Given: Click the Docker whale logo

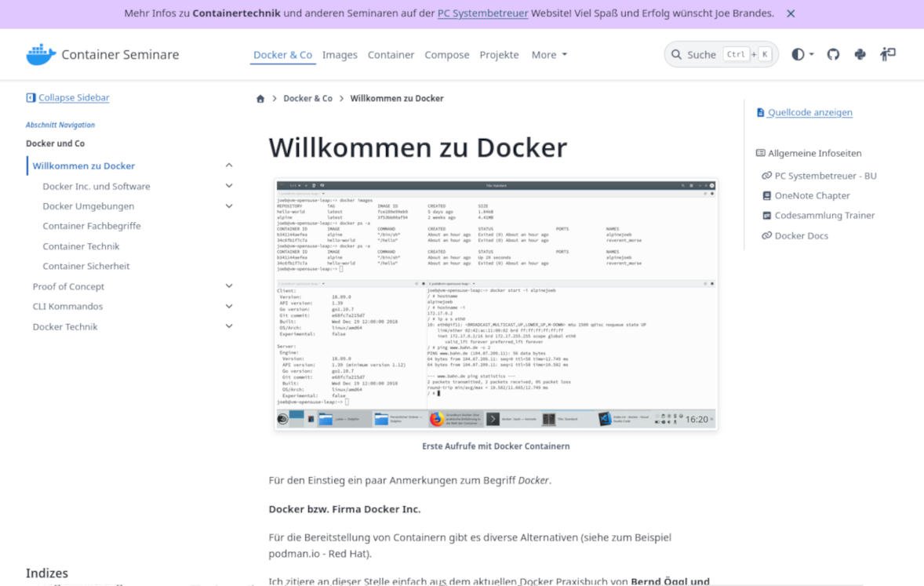Looking at the screenshot, I should [41, 54].
